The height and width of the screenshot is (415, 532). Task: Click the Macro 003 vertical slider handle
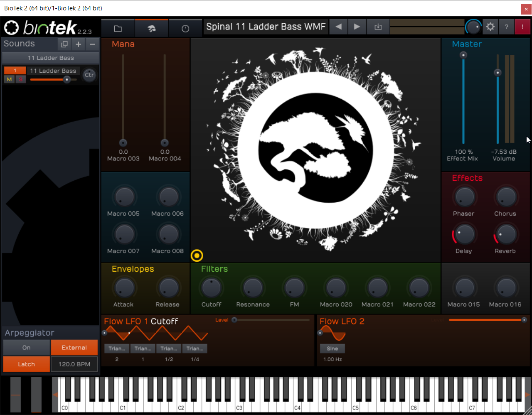pyautogui.click(x=123, y=142)
